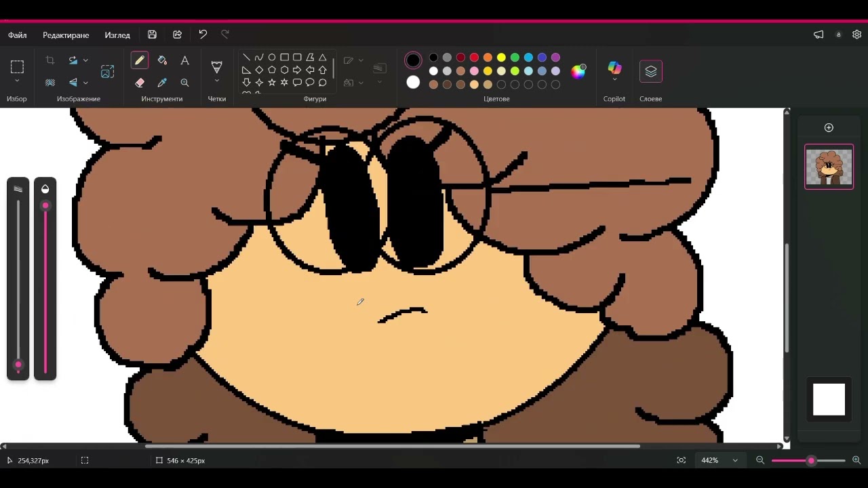Select primary color 1 black swatch
The image size is (868, 488).
(413, 60)
